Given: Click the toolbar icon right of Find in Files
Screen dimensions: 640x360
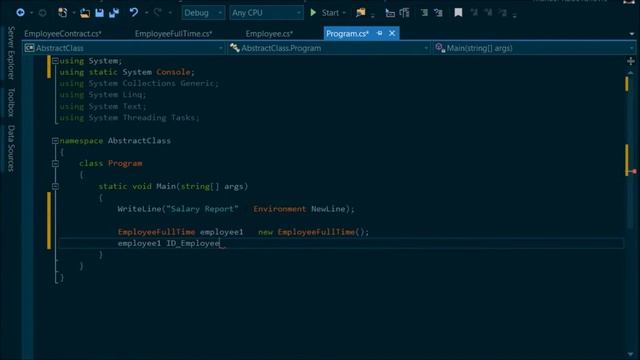Looking at the screenshot, I should pyautogui.click(x=390, y=13).
